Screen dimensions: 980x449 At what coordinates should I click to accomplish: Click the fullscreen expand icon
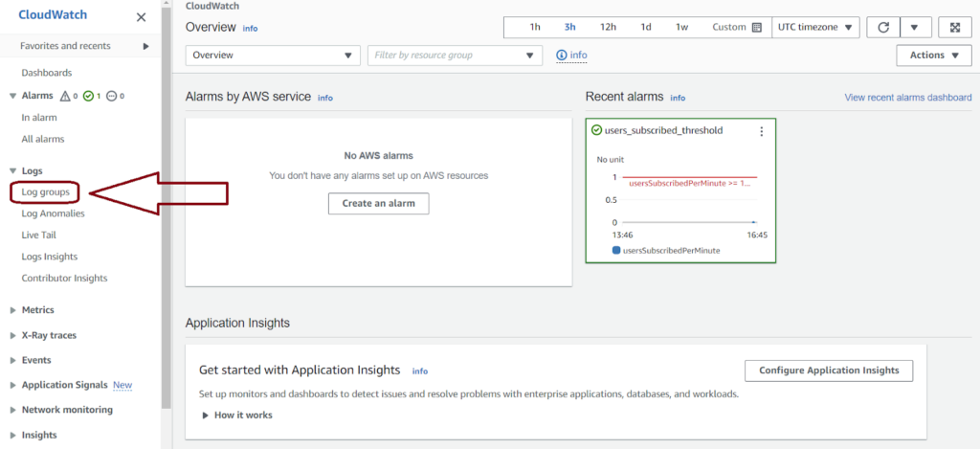pyautogui.click(x=954, y=28)
